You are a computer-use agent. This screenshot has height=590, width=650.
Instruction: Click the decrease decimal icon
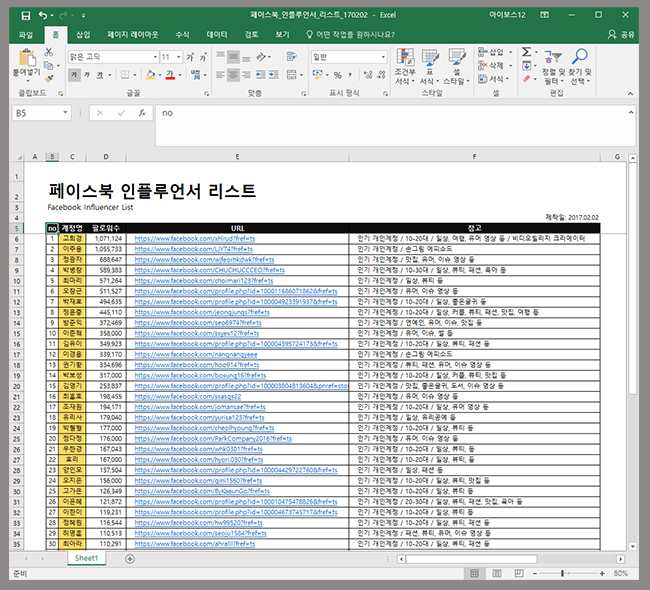(381, 75)
